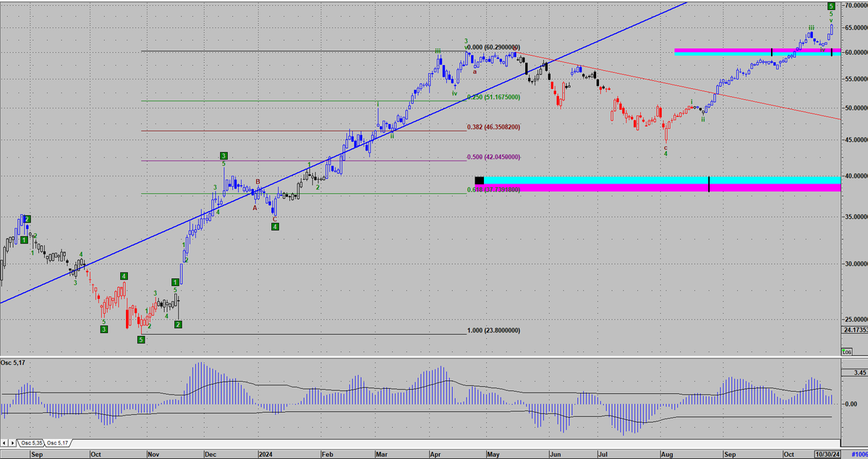
Task: Switch to the Osc 5,35 tab
Action: (30, 442)
